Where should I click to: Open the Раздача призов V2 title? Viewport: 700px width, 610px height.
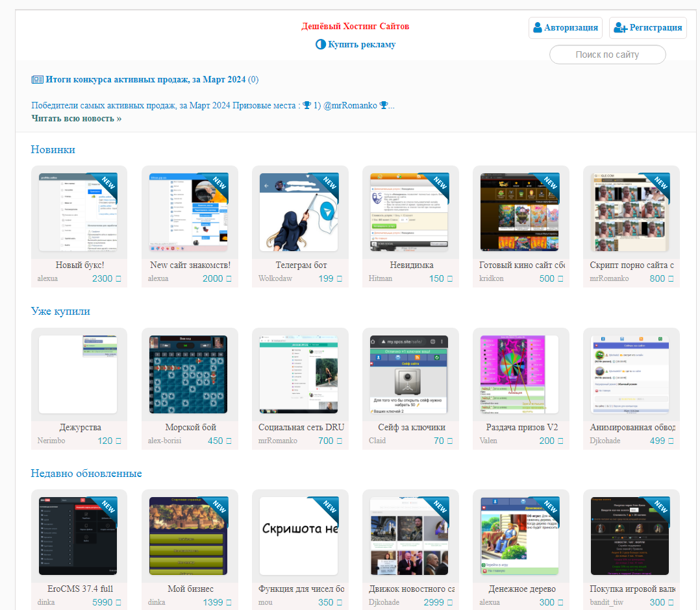point(521,428)
